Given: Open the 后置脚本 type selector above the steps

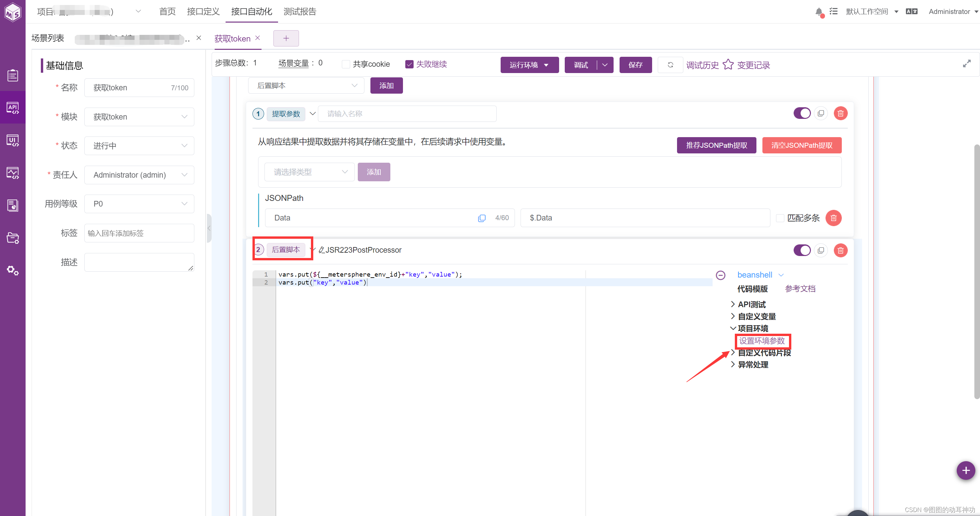Looking at the screenshot, I should pos(306,86).
